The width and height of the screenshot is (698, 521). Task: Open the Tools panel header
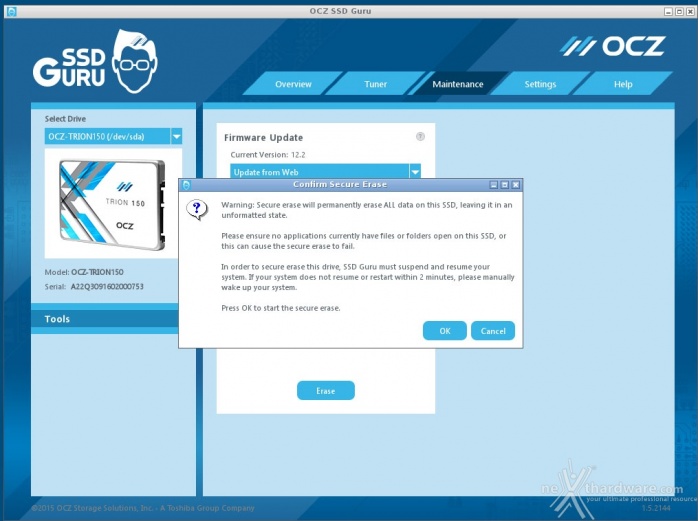point(105,319)
